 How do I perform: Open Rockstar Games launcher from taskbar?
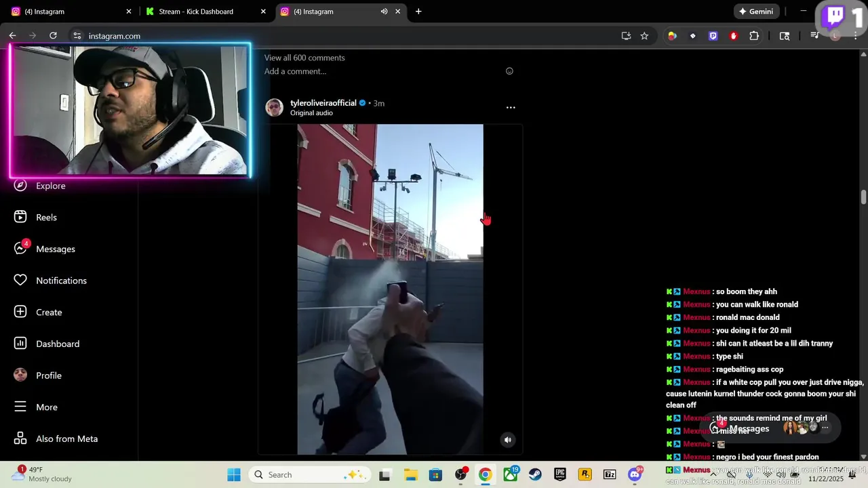(585, 474)
